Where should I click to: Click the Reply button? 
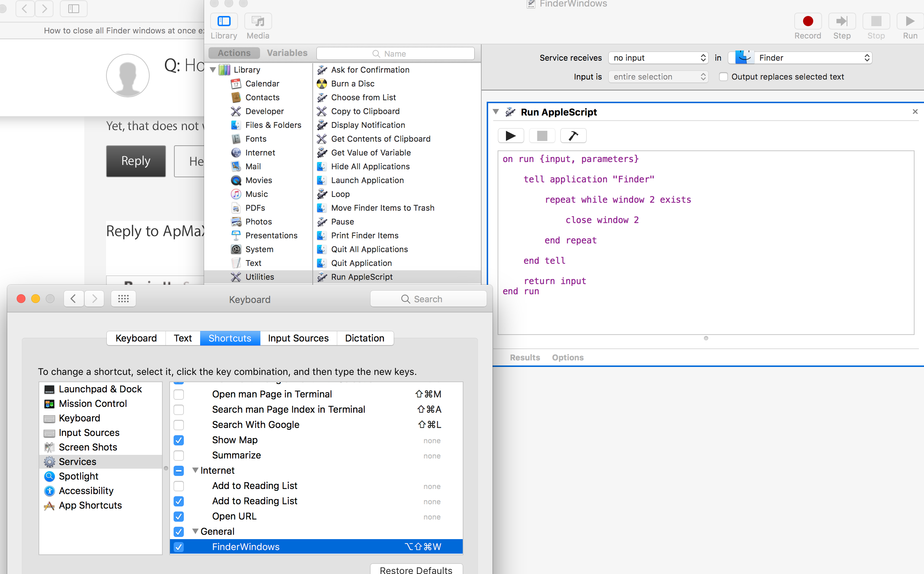(x=136, y=161)
